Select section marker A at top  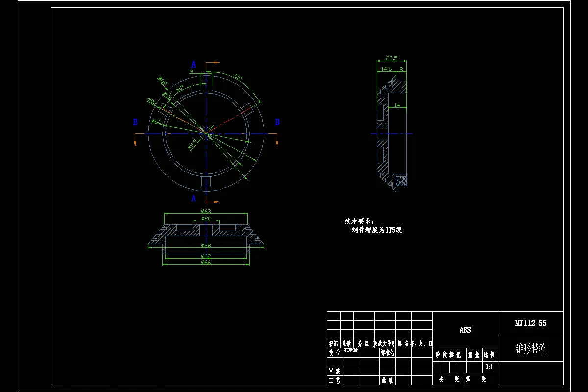(194, 64)
